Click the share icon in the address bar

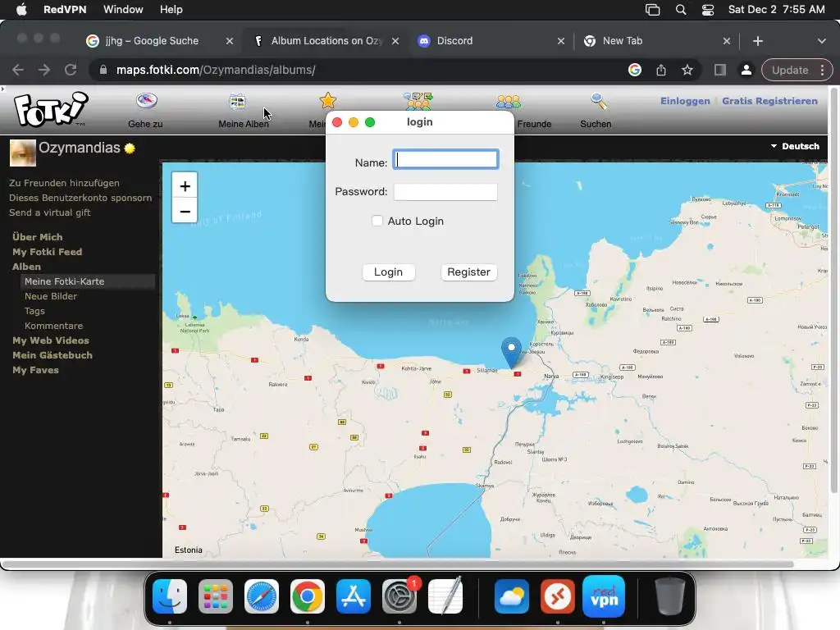coord(661,70)
